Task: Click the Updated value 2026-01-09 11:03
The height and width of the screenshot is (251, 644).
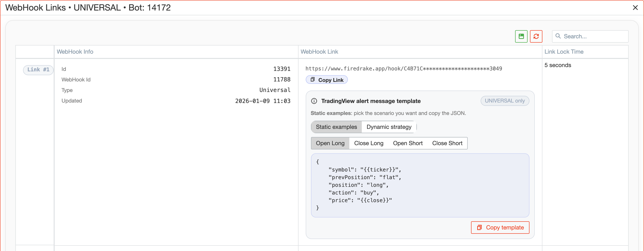Action: [x=263, y=101]
